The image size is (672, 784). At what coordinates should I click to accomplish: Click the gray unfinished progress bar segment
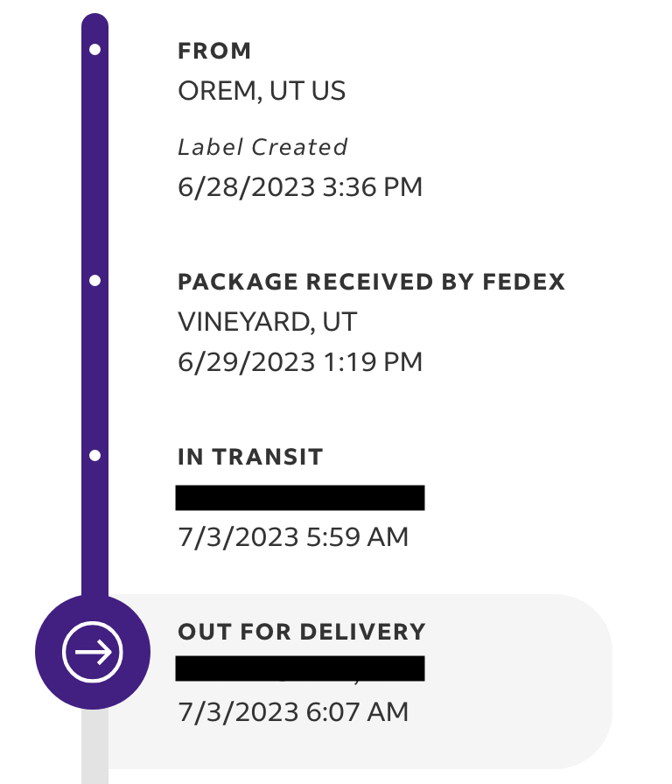[x=94, y=746]
